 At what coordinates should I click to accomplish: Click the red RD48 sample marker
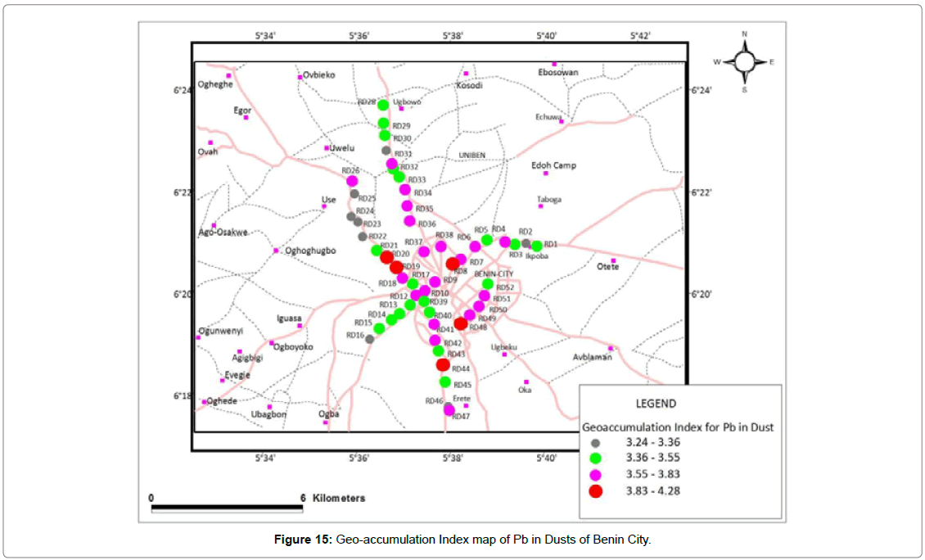tap(461, 323)
